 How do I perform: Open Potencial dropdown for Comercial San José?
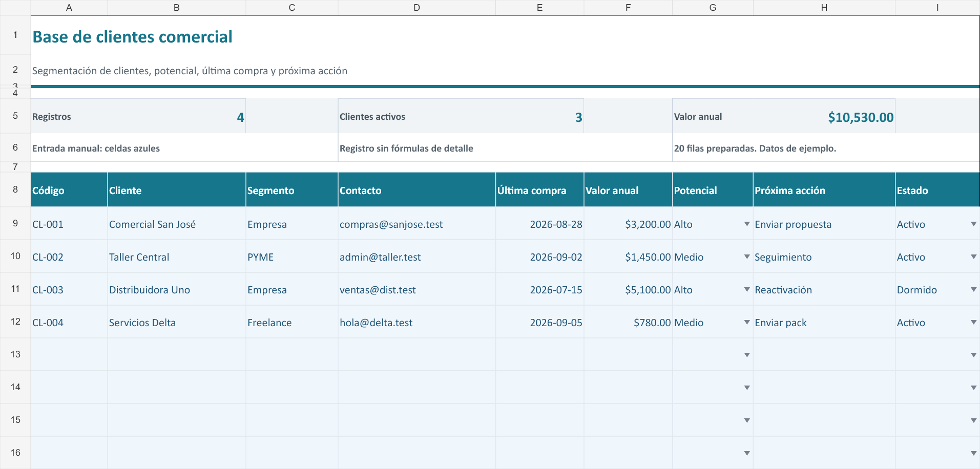[747, 224]
